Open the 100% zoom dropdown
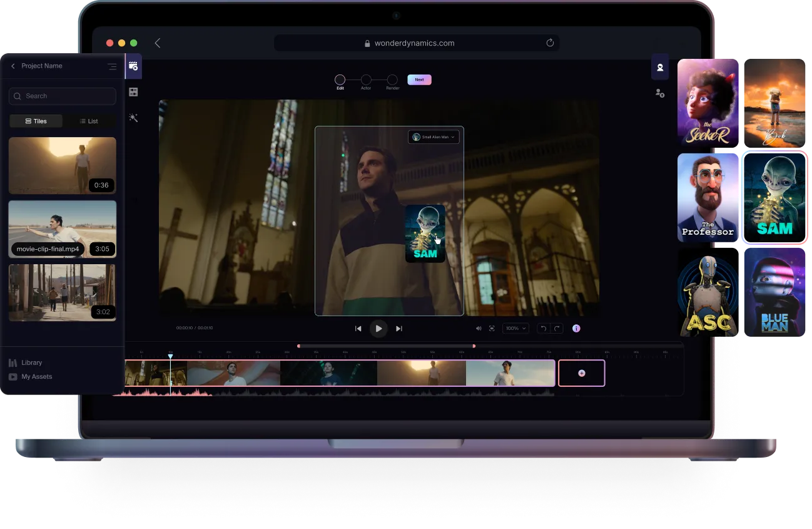This screenshot has height=529, width=812. (516, 328)
